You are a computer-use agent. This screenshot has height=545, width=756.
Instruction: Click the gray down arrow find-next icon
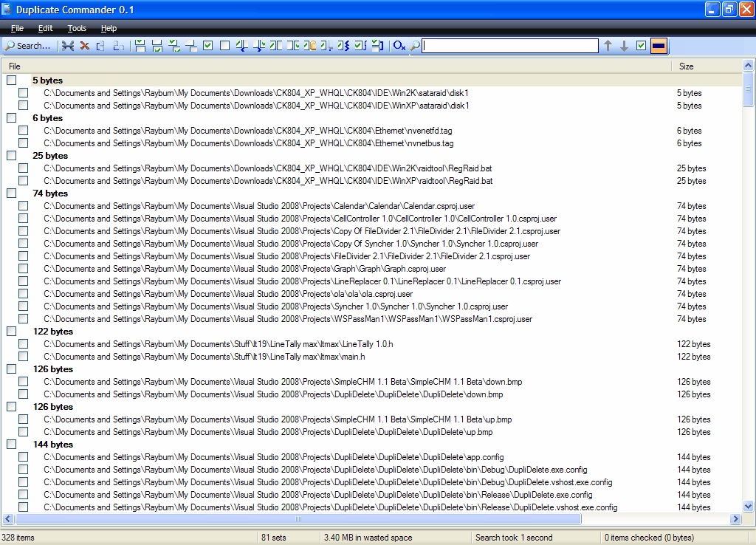625,46
